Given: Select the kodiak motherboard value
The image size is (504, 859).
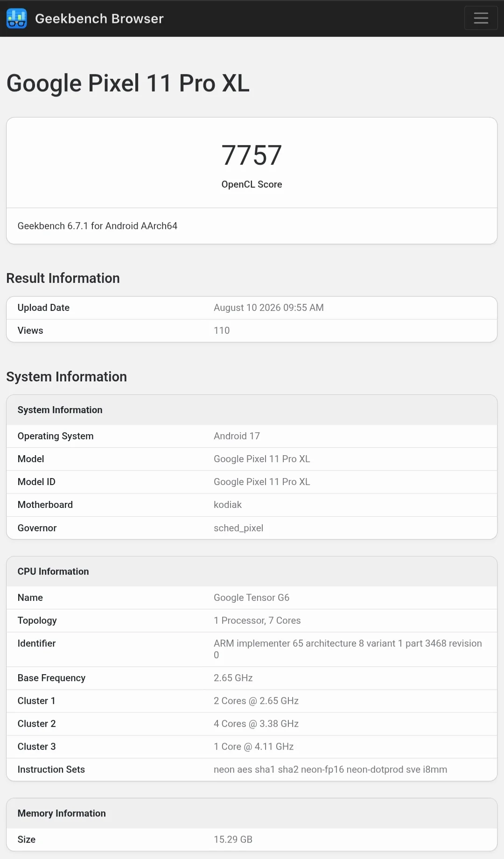Looking at the screenshot, I should pos(228,505).
